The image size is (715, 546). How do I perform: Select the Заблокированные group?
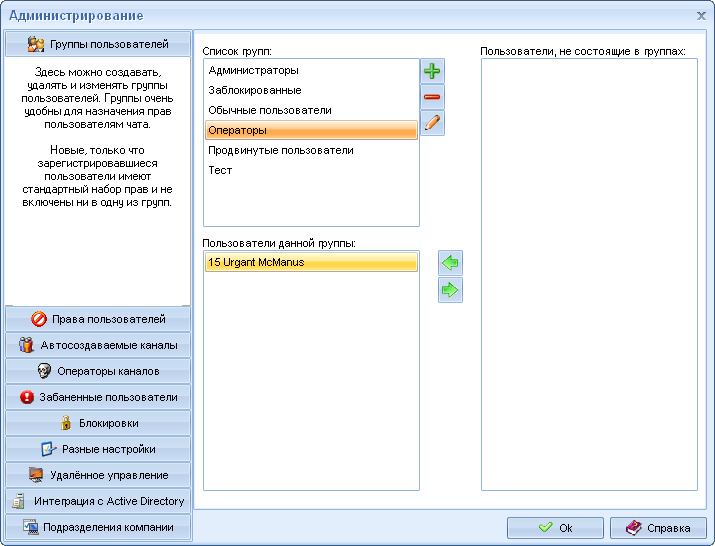coord(311,90)
